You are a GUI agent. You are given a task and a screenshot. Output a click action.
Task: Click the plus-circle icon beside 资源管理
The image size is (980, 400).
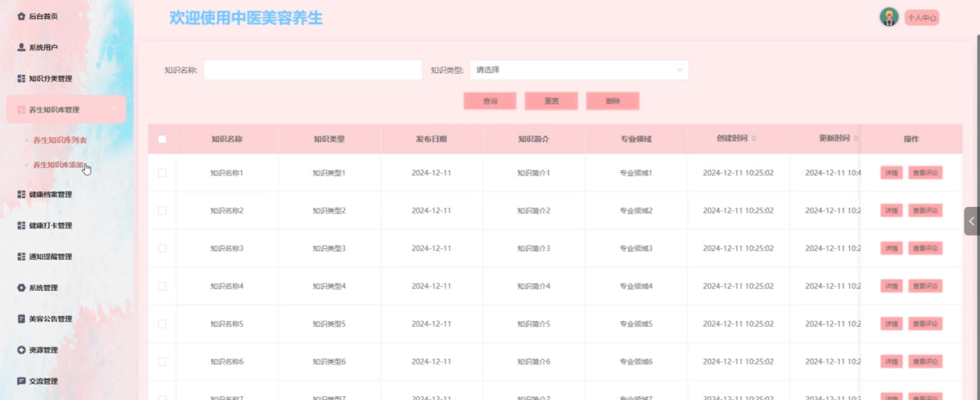tap(21, 350)
